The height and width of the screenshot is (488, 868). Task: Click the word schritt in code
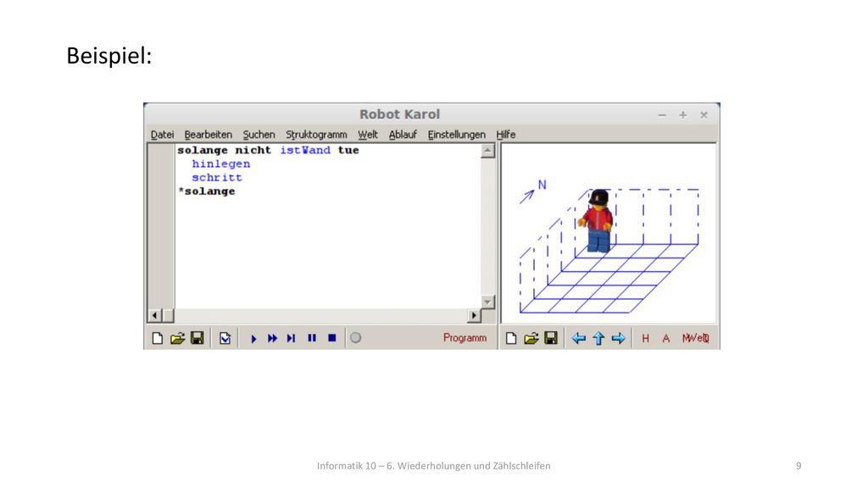(217, 178)
